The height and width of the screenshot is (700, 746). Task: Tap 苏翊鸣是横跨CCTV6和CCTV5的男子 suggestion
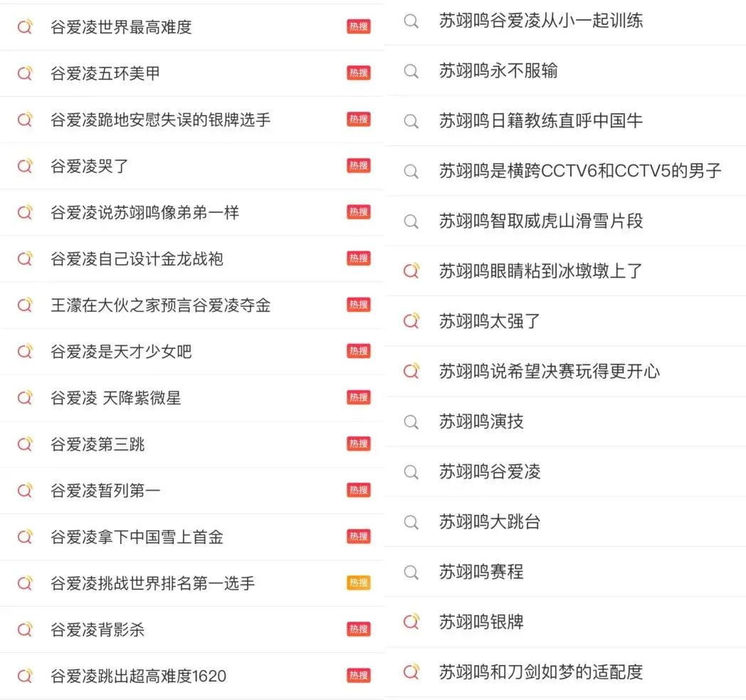[580, 171]
